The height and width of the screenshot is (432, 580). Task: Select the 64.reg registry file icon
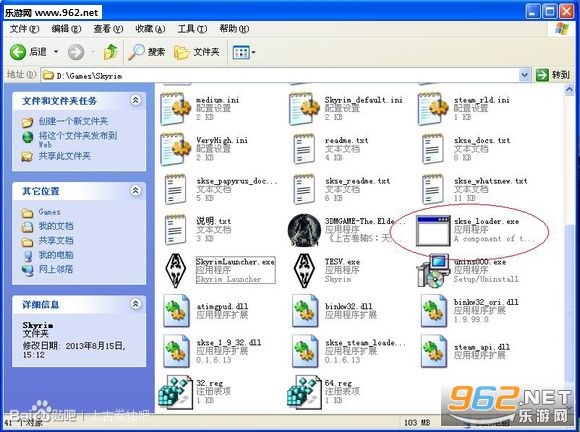pyautogui.click(x=304, y=392)
